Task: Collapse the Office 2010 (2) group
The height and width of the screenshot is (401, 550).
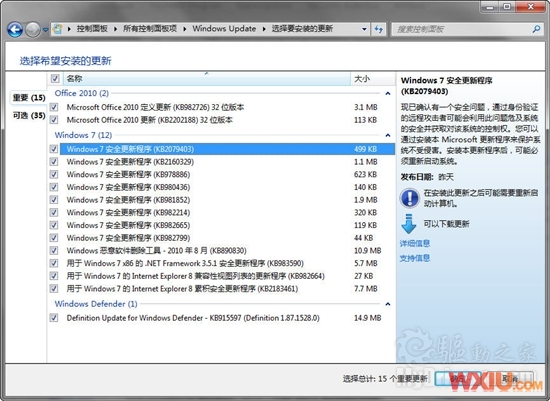Action: [x=388, y=93]
